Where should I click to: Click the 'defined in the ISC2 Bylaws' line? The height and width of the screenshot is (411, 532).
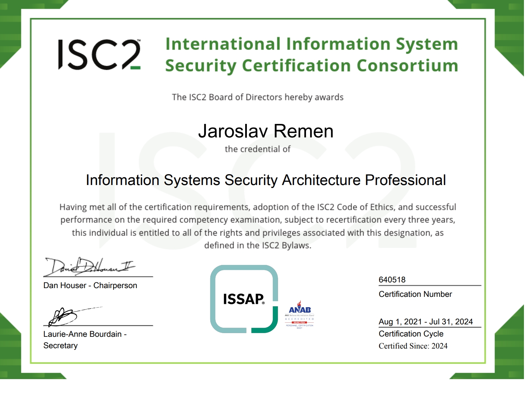coord(258,245)
